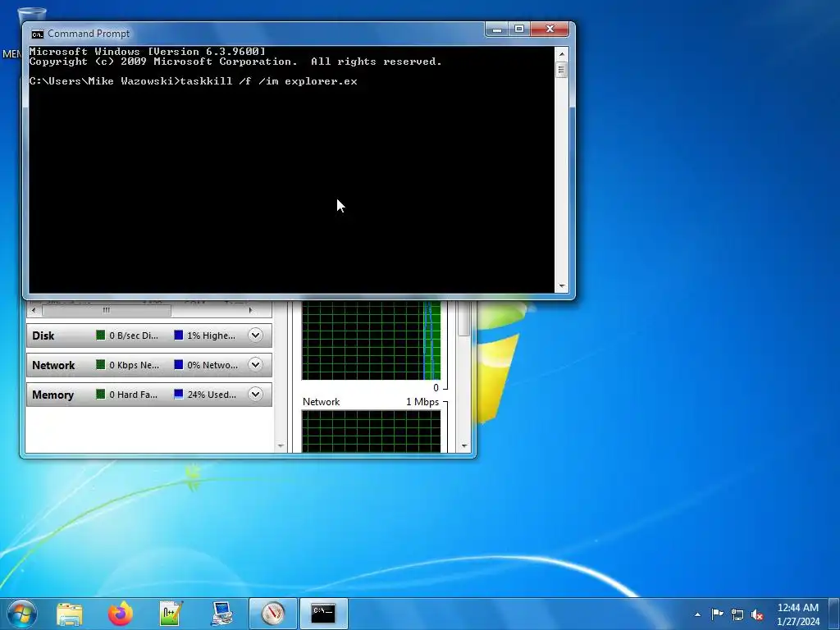Click the blue square beside 0% Network
This screenshot has height=630, width=840.
click(178, 365)
